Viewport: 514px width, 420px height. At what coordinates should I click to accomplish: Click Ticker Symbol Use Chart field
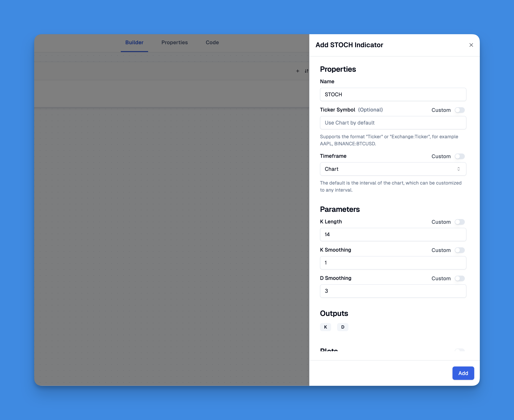pos(393,122)
